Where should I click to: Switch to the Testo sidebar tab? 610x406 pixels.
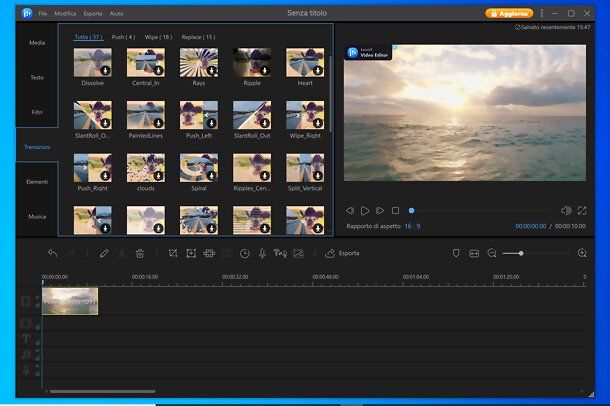pyautogui.click(x=37, y=77)
